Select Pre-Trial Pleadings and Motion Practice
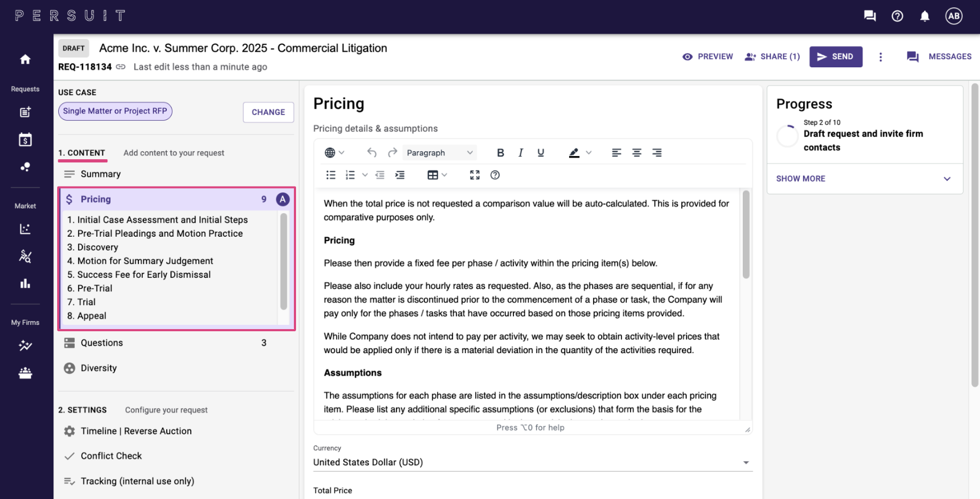The width and height of the screenshot is (980, 499). [x=155, y=233]
